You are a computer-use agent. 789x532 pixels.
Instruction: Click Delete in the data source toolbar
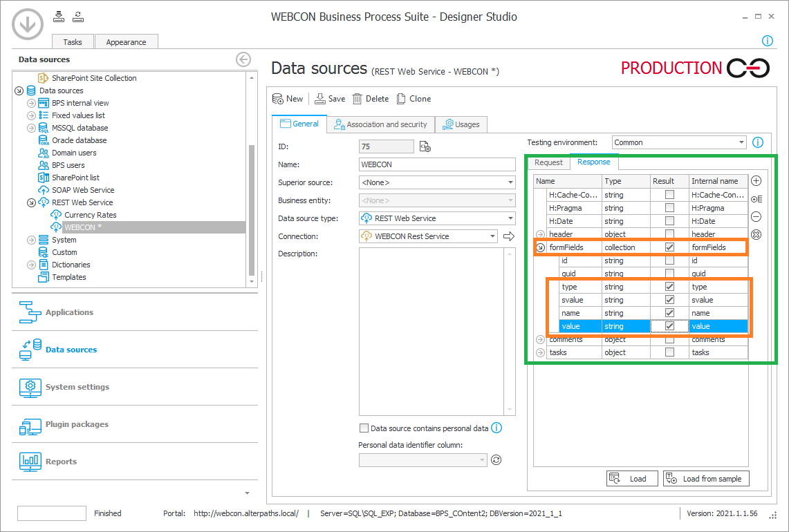(x=371, y=99)
